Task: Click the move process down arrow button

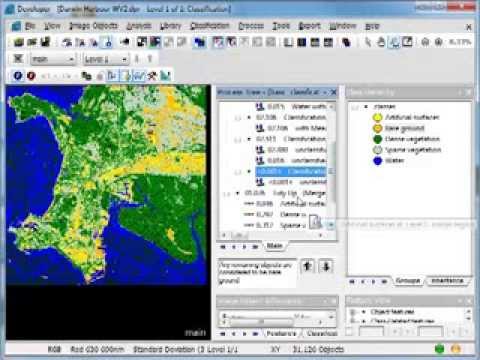Action: pos(326,267)
